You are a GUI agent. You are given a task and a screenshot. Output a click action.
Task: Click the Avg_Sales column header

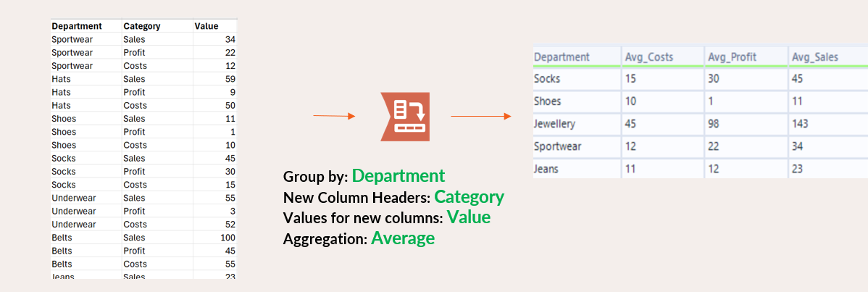click(815, 57)
